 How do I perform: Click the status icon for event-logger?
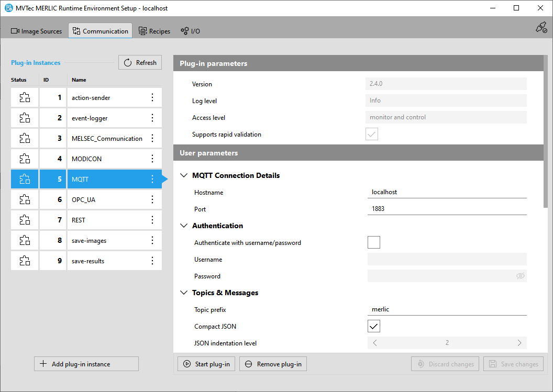tap(25, 118)
